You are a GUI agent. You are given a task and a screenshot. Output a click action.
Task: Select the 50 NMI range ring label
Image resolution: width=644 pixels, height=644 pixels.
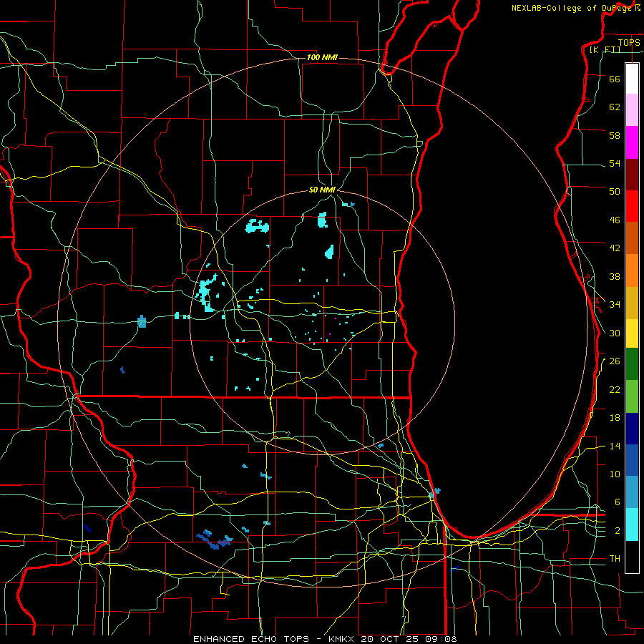323,190
